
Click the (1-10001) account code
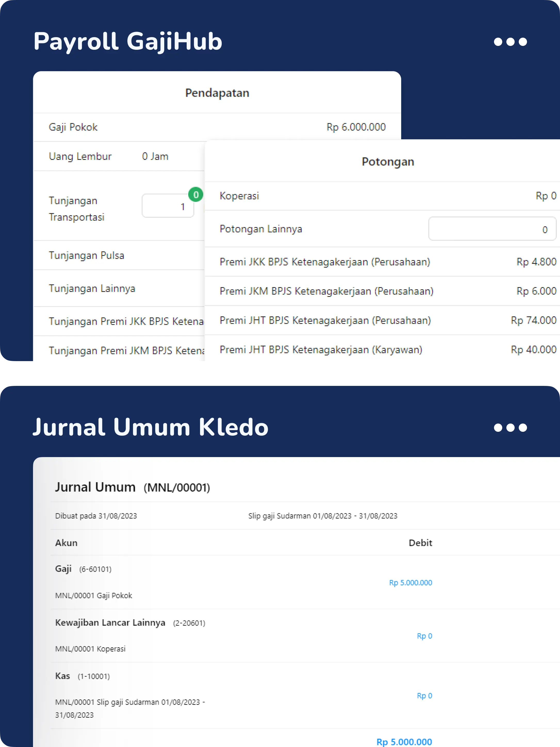[94, 676]
